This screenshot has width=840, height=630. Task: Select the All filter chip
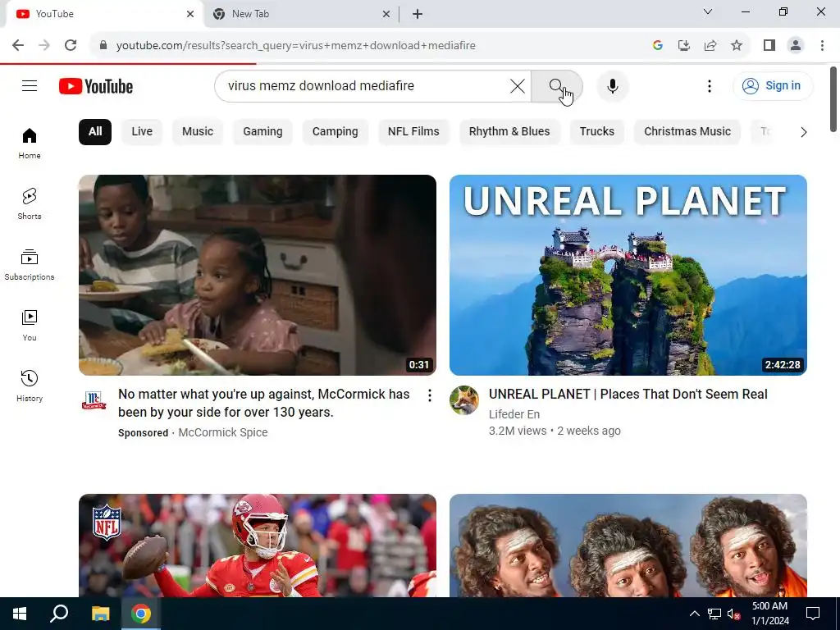(95, 132)
